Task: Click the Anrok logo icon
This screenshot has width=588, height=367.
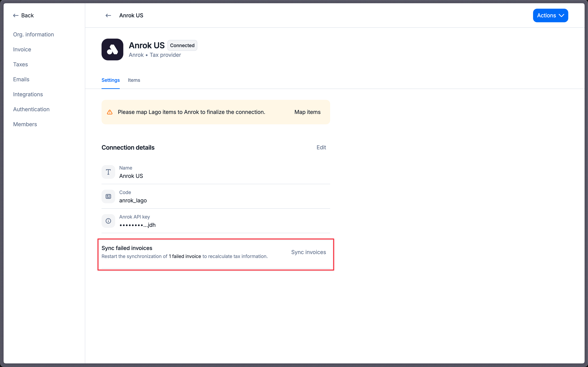Action: click(112, 49)
